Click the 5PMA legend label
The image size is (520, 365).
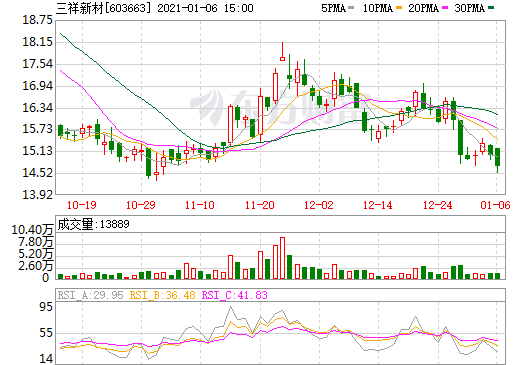(333, 8)
